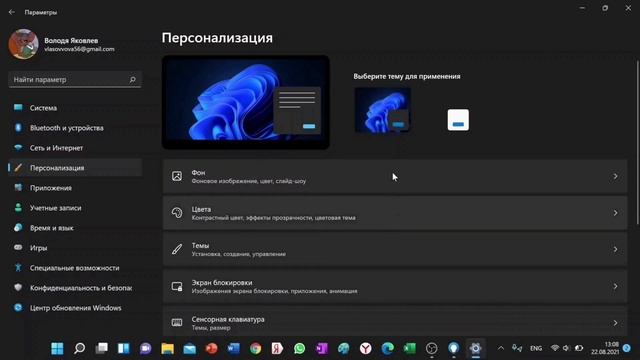The height and width of the screenshot is (360, 640).
Task: Click the Сенсорная клавиатура keyboard icon
Action: coord(177,322)
